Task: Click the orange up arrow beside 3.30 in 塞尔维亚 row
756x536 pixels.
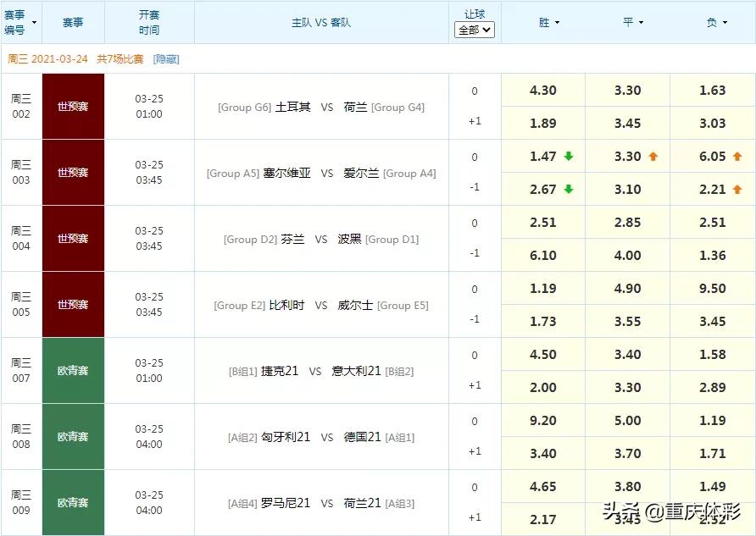Action: [x=653, y=156]
